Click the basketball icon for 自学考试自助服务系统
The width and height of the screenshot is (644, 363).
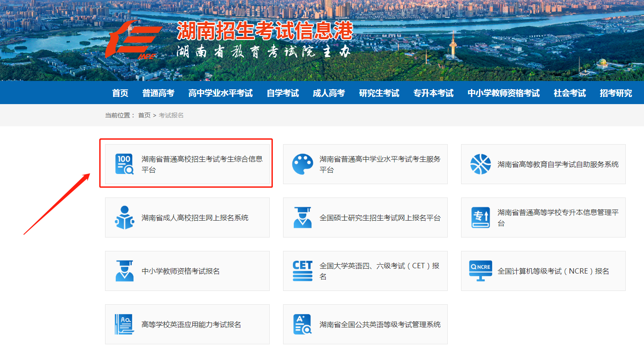[481, 164]
